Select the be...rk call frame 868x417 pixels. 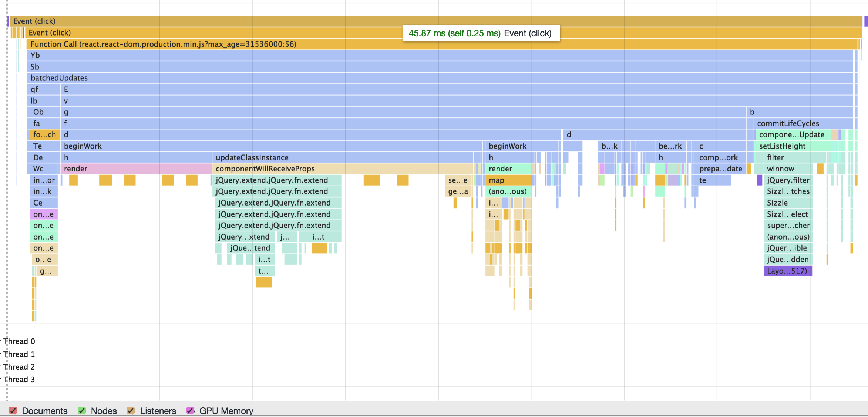(670, 146)
